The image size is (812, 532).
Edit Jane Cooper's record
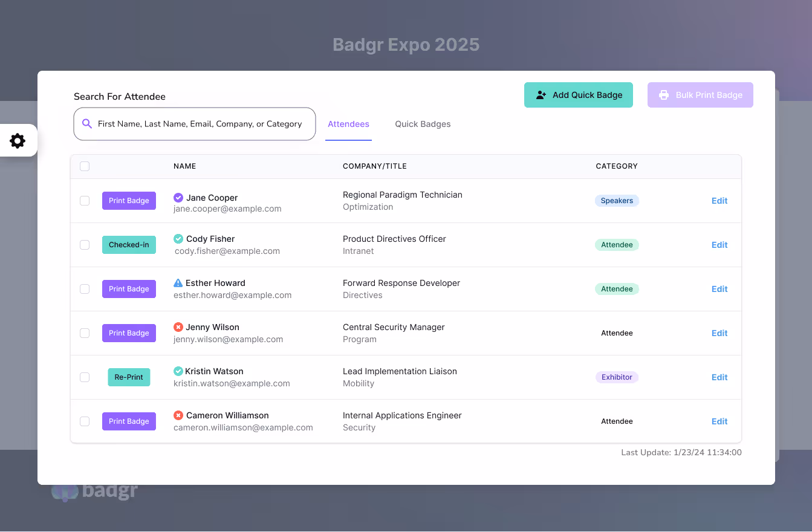pyautogui.click(x=719, y=201)
